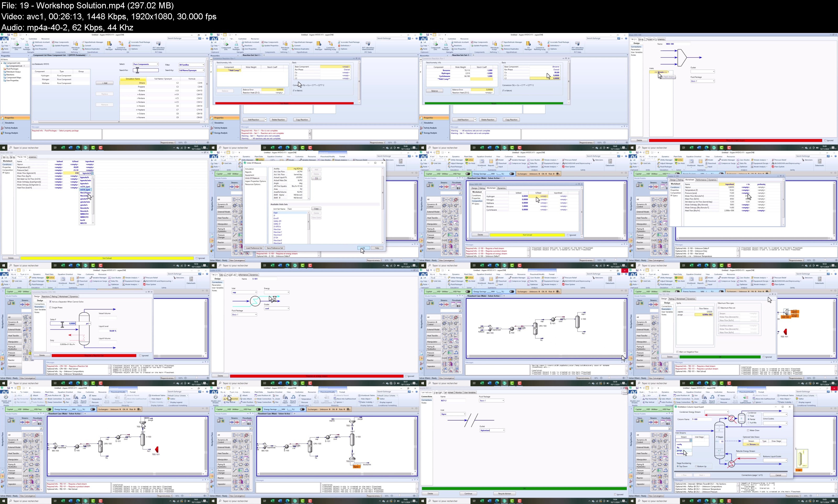838x504 pixels.
Task: Switch to Reactions tab in CRV-100 reactor window
Action: [x=46, y=296]
